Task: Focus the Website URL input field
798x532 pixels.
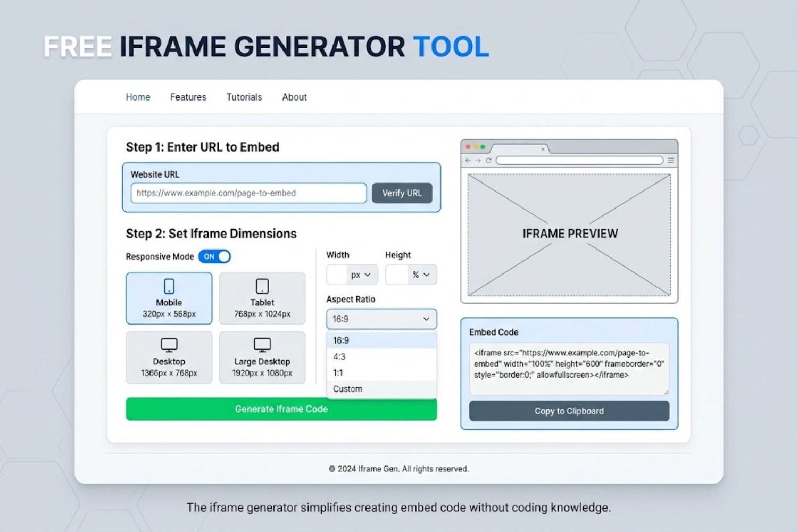Action: coord(249,193)
